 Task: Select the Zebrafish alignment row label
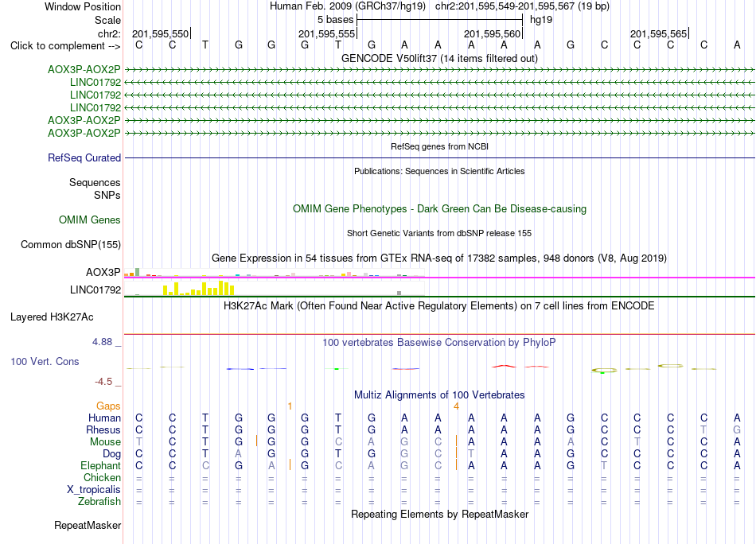(99, 501)
